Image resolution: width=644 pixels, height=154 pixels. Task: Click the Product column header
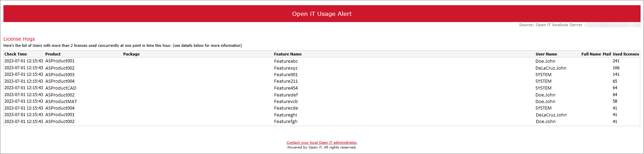53,54
